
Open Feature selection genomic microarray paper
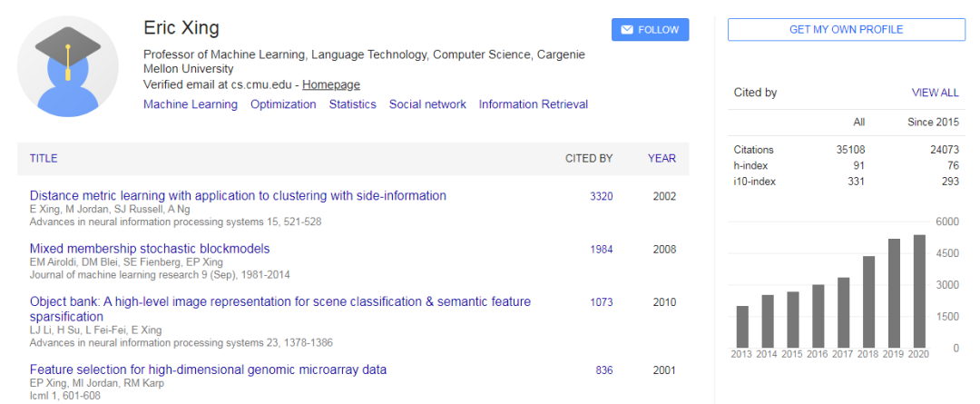pos(208,370)
